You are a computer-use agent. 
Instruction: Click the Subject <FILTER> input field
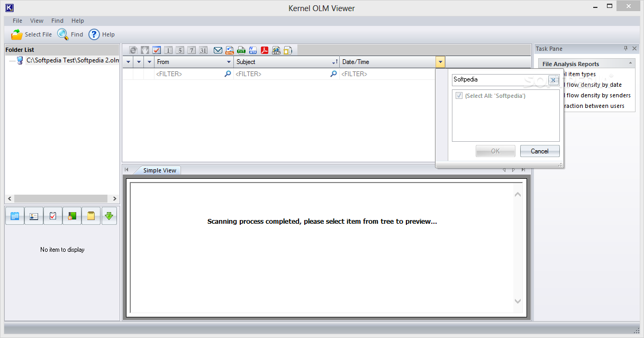pyautogui.click(x=282, y=74)
